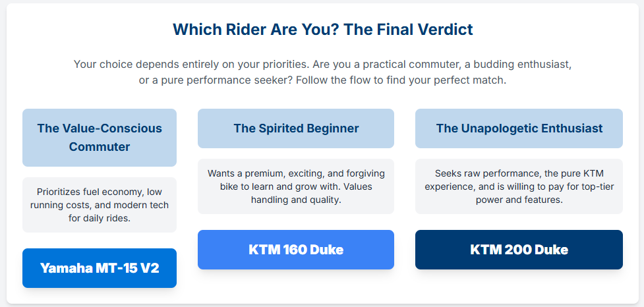Click "power and features" text line
This screenshot has height=307, width=644.
pos(519,200)
